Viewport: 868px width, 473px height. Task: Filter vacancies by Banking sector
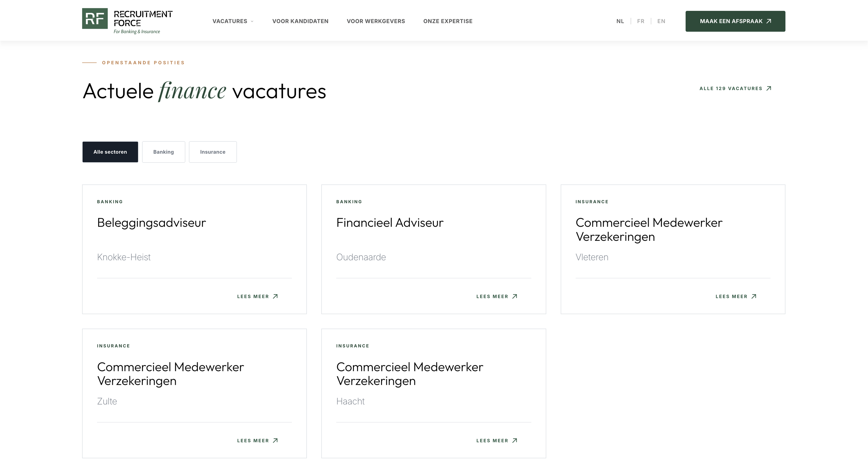[163, 152]
